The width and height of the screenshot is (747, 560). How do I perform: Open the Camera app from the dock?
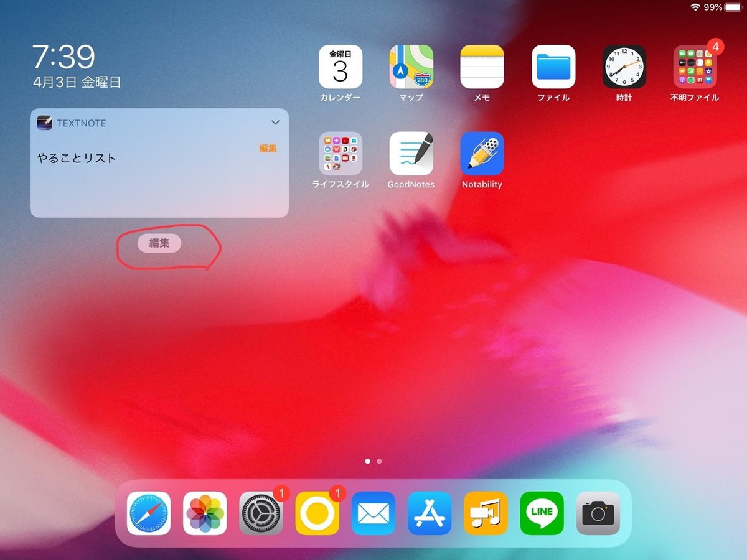[x=598, y=514]
